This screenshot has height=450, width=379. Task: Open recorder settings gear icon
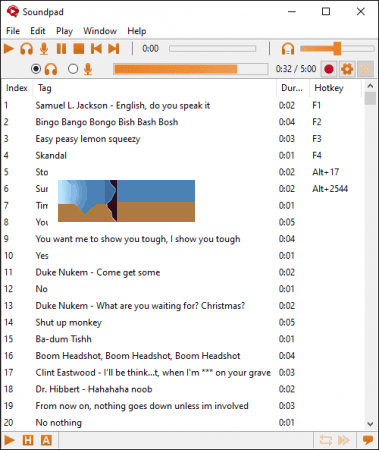click(x=347, y=69)
